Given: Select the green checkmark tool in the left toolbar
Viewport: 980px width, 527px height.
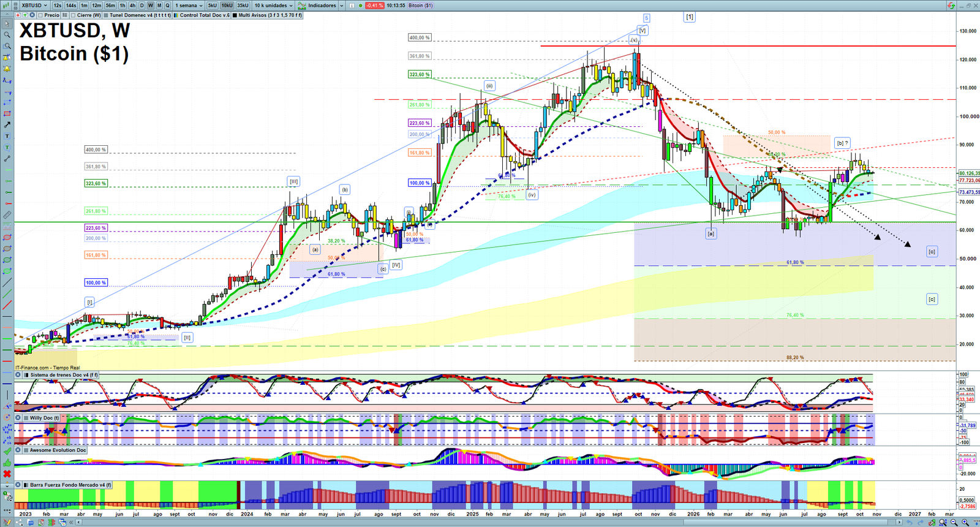Looking at the screenshot, I should point(7,451).
